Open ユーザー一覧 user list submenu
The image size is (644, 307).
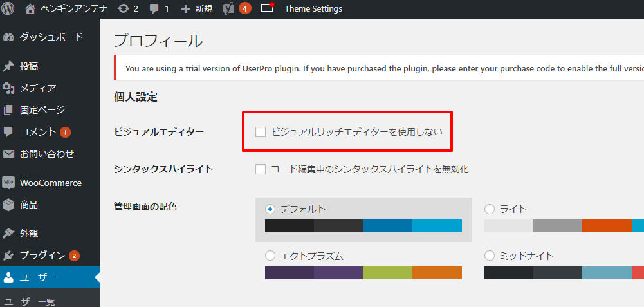[30, 301]
